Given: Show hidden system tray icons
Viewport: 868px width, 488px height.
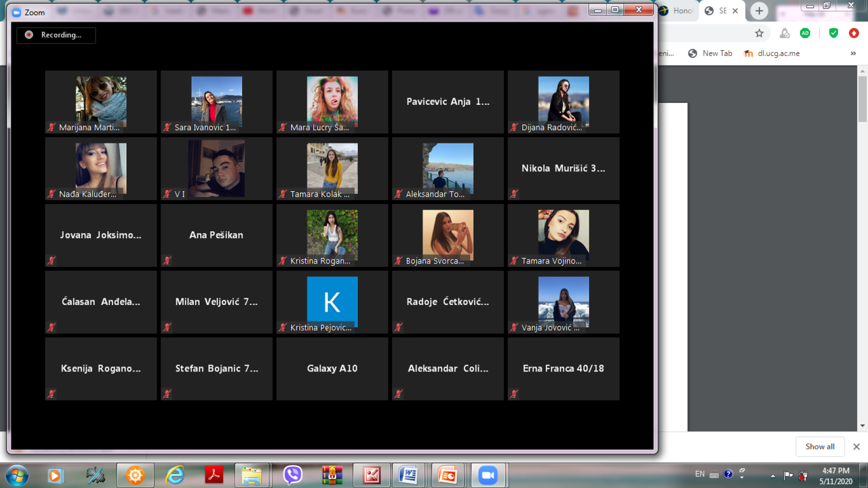Looking at the screenshot, I should [x=772, y=475].
